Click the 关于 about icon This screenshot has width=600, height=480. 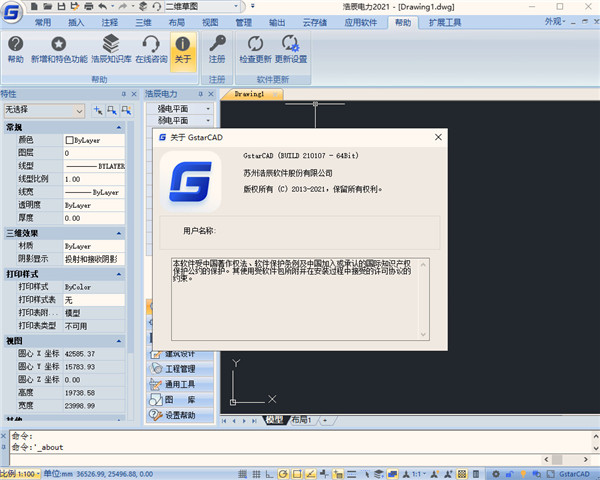(x=183, y=50)
